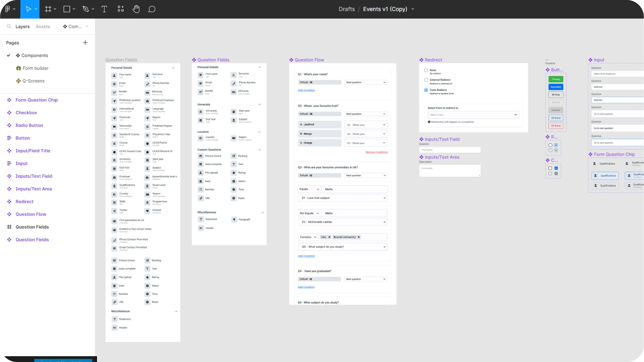The height and width of the screenshot is (362, 644).
Task: Select the filled blue radio in R... component
Action: coord(556,145)
